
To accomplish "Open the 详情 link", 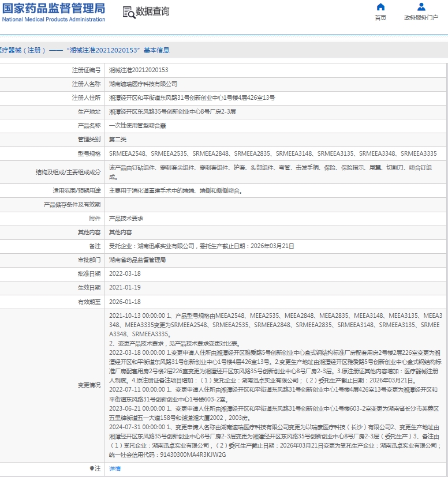I will (x=115, y=469).
